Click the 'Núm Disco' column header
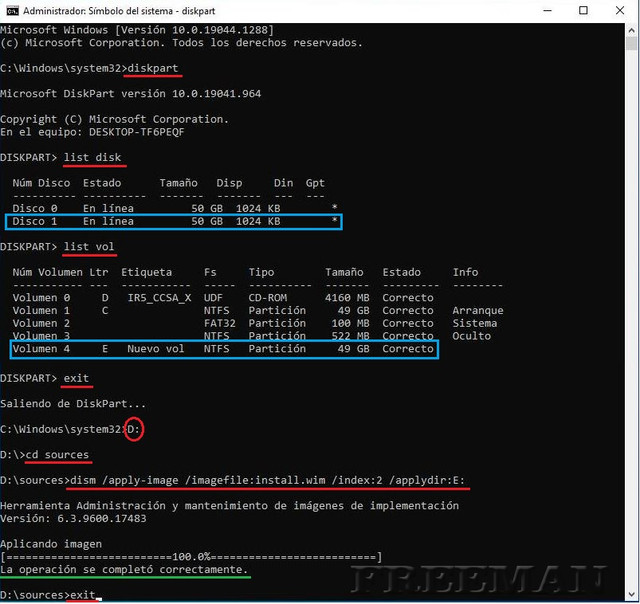The height and width of the screenshot is (604, 640). [41, 183]
